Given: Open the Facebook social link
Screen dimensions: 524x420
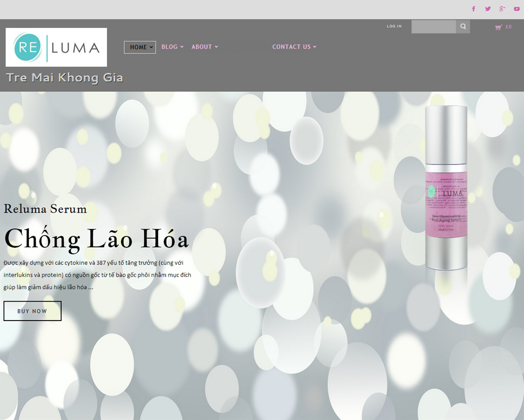Looking at the screenshot, I should coord(473,9).
